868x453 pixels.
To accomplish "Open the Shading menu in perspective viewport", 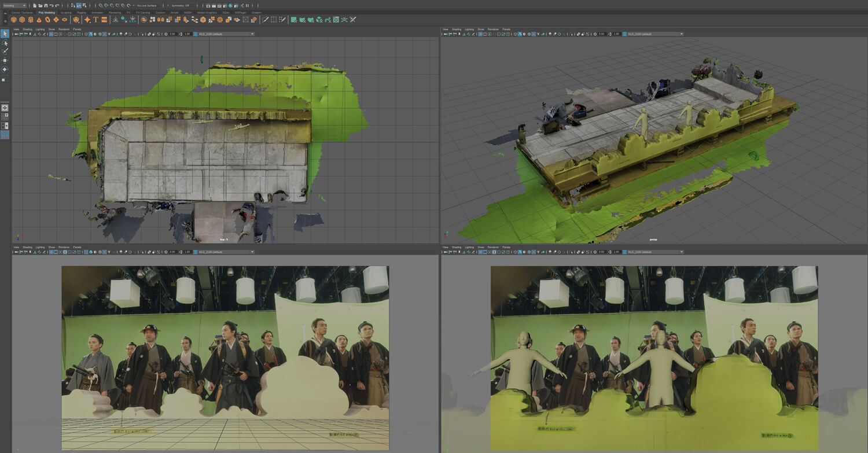I will tap(457, 29).
